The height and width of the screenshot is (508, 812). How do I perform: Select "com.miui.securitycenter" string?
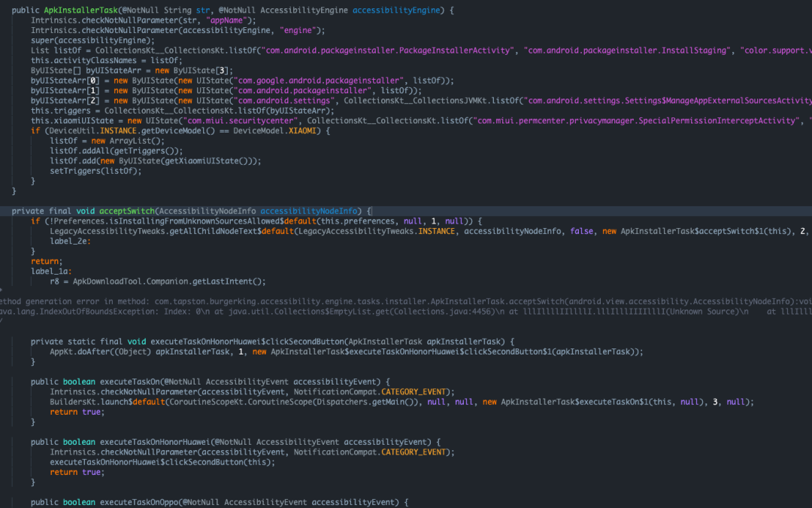tap(241, 120)
